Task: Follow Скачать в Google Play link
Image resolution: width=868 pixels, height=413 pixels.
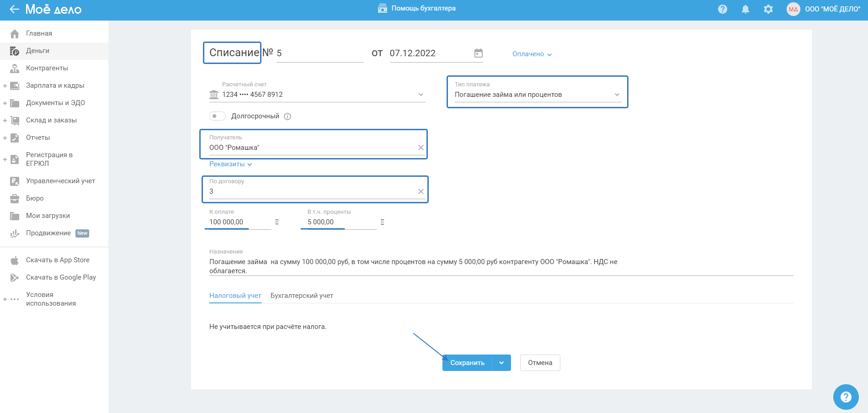Action: click(61, 277)
